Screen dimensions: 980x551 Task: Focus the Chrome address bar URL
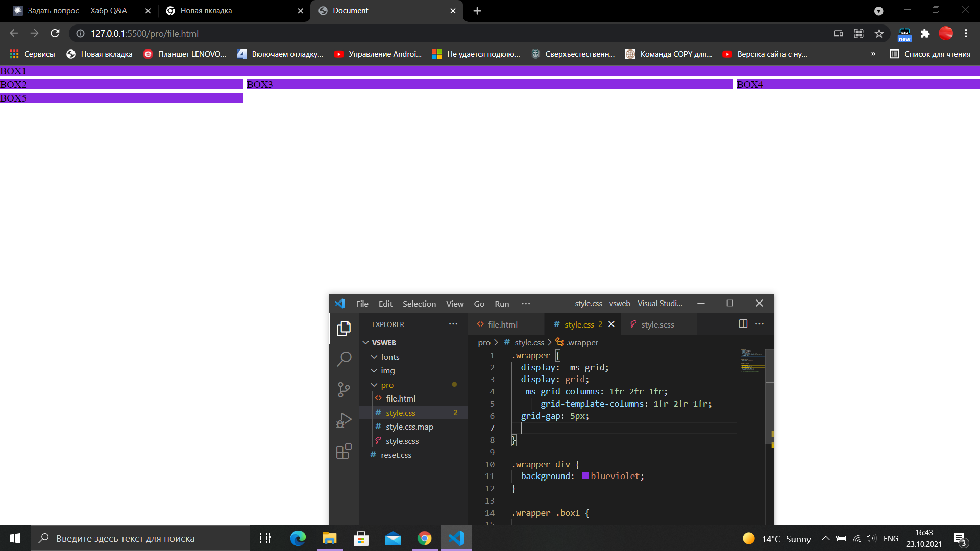(144, 33)
